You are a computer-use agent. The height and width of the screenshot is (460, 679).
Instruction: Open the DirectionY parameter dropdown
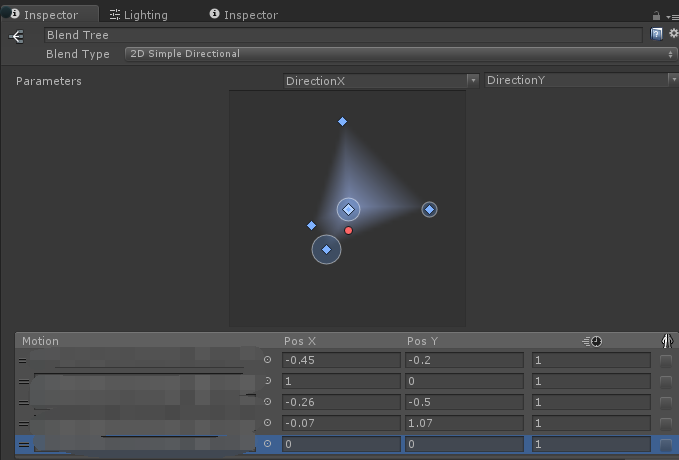coord(581,80)
